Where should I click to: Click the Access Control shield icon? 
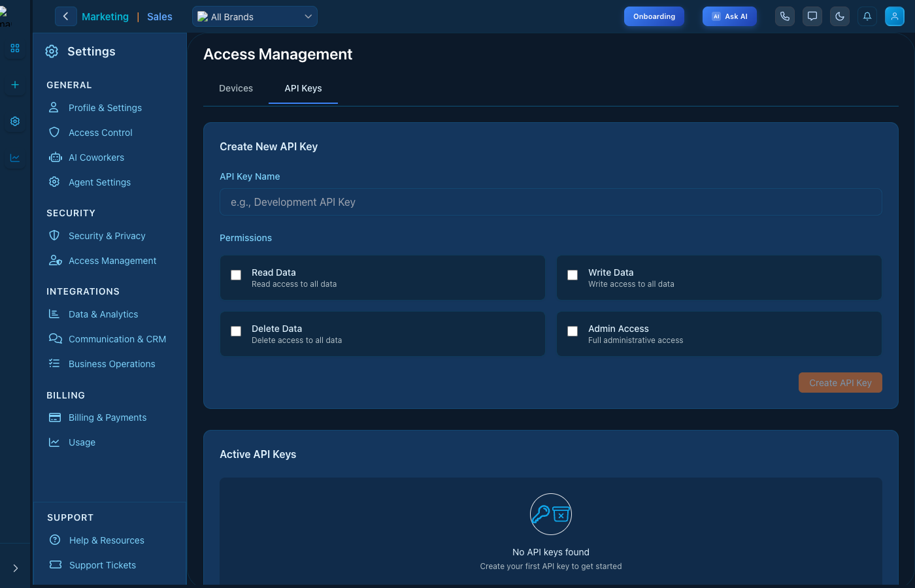pos(54,133)
